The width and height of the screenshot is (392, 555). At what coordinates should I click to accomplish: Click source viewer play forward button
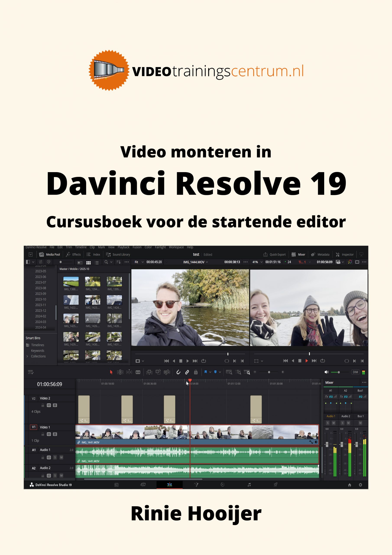[x=187, y=361]
